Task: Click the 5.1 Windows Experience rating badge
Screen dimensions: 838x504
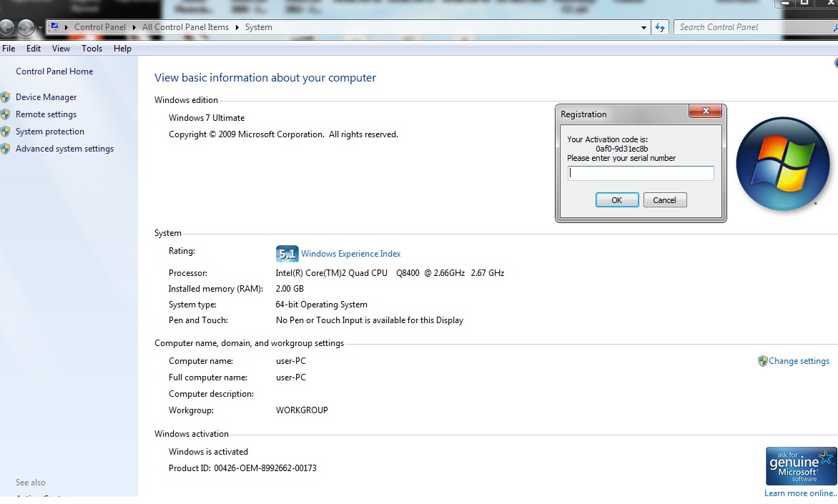Action: [287, 254]
